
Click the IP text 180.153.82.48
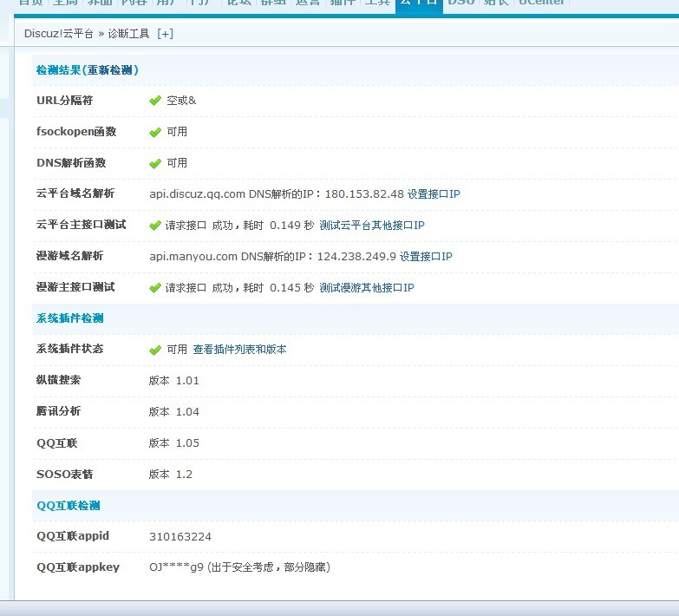coord(364,193)
